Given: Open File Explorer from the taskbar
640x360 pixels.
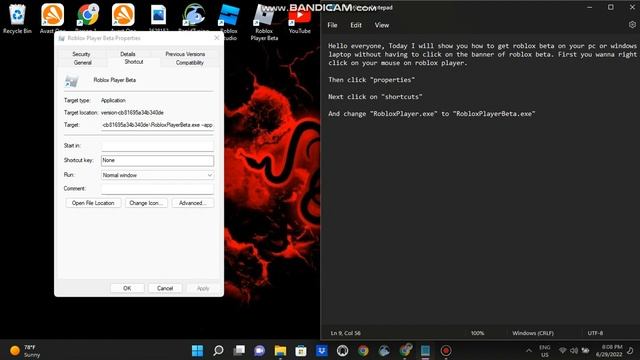Looking at the screenshot, I should (280, 351).
